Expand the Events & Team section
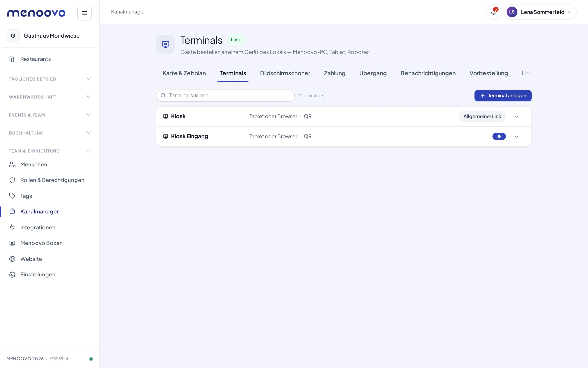The image size is (588, 368). click(x=50, y=115)
